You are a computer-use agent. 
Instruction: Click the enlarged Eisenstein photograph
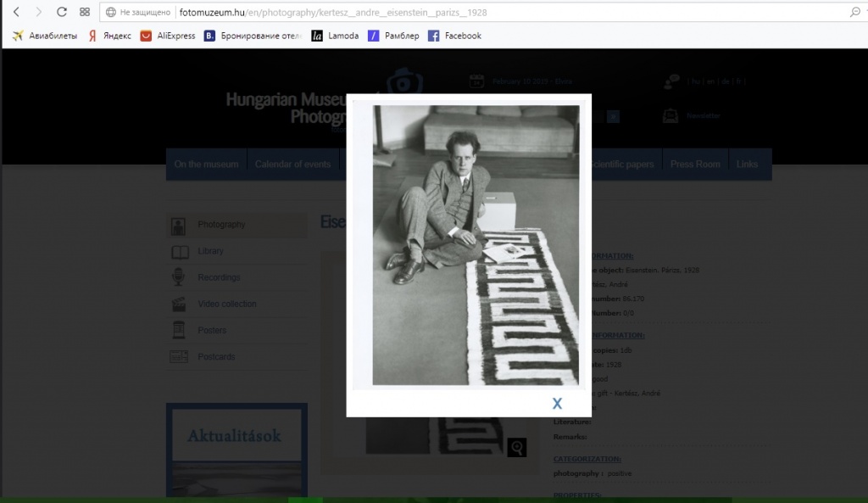(476, 245)
